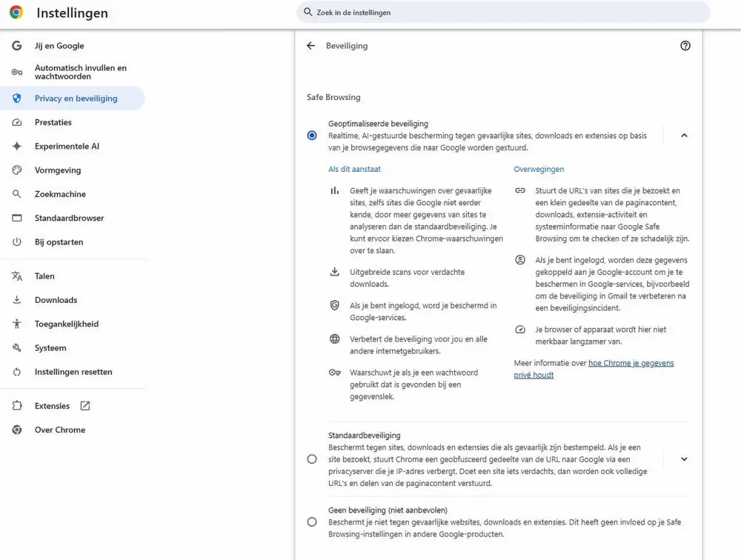
Task: Click the key icon beside Waarschuwt je text
Action: (335, 373)
